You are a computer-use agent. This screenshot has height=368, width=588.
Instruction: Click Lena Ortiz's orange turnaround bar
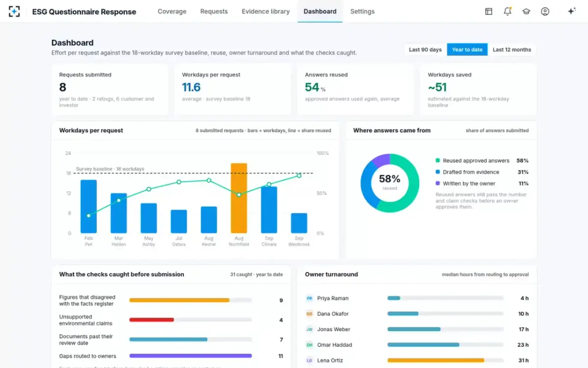pyautogui.click(x=436, y=361)
